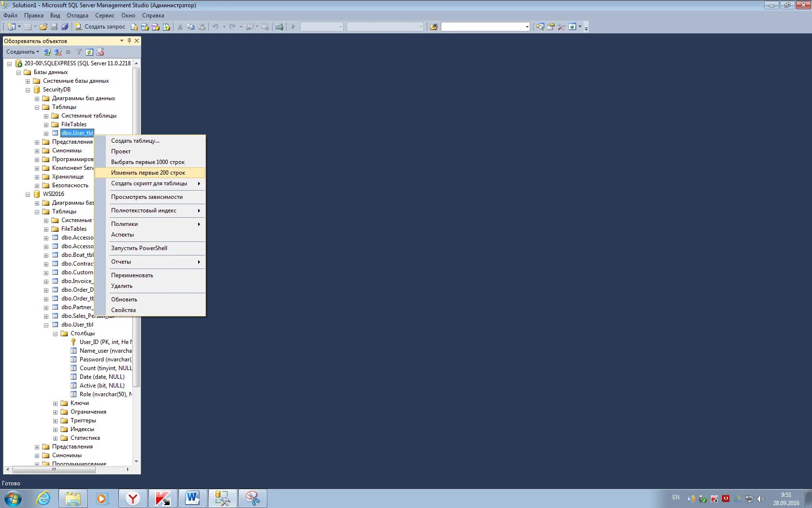Click the Connect Object Explorer icon
812x508 pixels.
(47, 52)
